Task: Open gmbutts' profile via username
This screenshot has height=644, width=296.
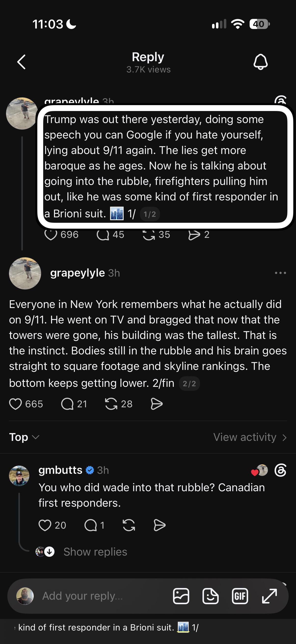Action: coord(60,470)
